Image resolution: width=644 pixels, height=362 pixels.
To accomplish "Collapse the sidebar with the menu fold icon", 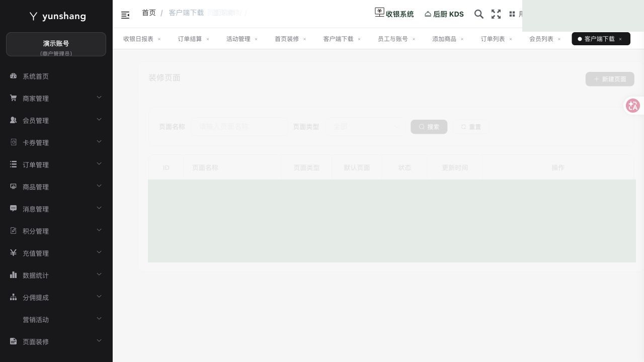I will coord(125,15).
